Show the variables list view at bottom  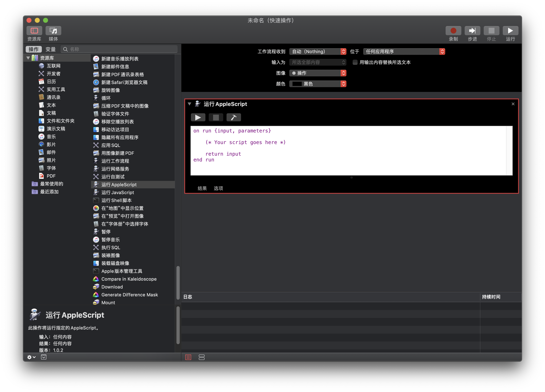coord(202,357)
